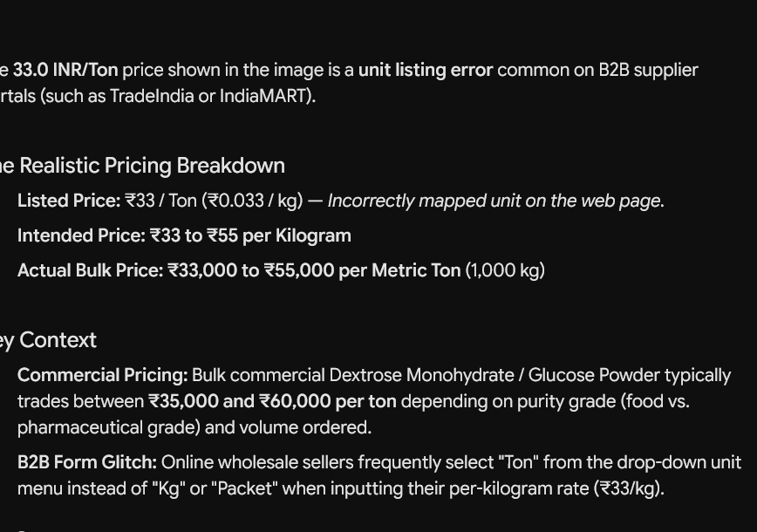757x532 pixels.
Task: Click the "Intended Price:" label
Action: click(81, 236)
